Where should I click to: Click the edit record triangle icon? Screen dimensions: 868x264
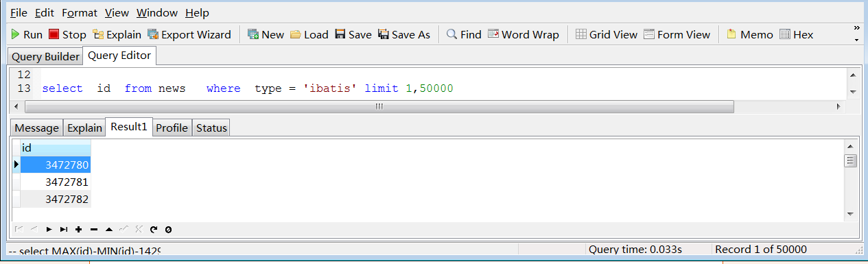coord(109,229)
